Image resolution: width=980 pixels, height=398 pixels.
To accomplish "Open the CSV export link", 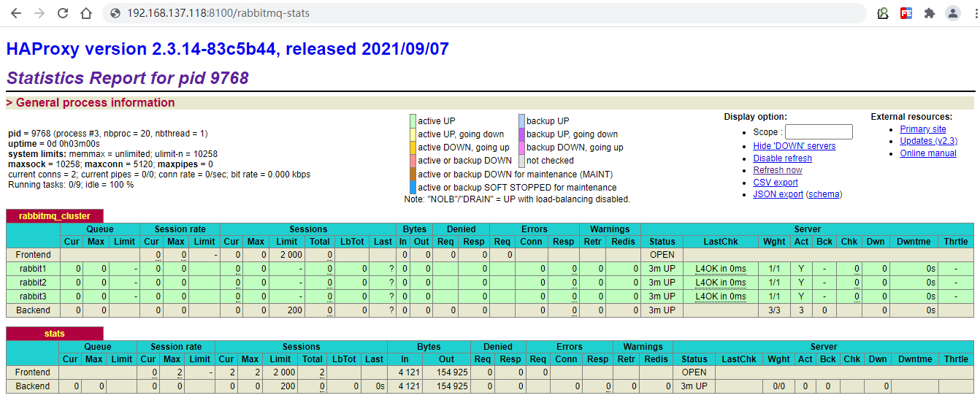I will (x=776, y=183).
